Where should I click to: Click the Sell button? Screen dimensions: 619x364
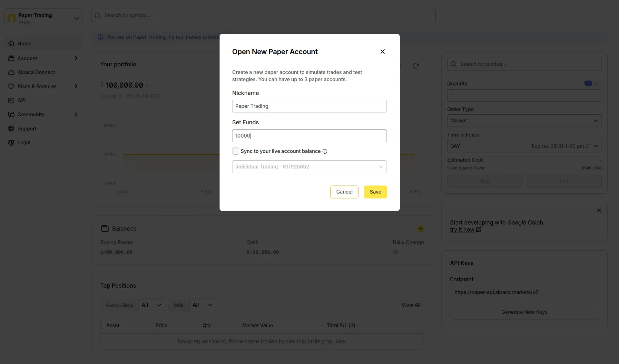[564, 181]
